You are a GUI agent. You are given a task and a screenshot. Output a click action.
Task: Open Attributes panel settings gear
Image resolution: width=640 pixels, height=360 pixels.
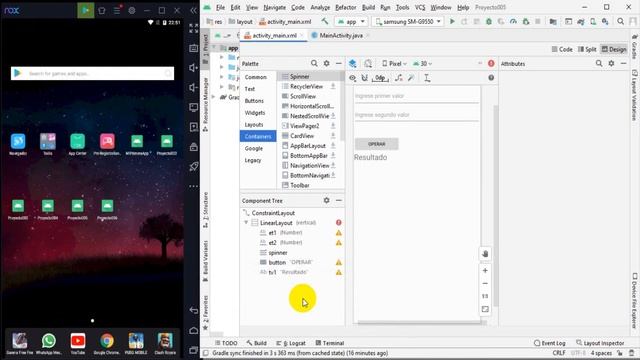pyautogui.click(x=611, y=63)
